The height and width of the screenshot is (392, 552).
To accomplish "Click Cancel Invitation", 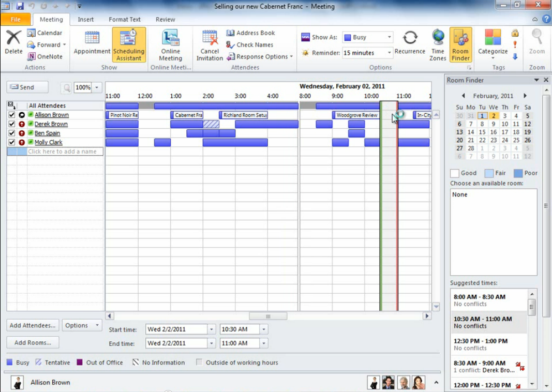I will 210,44.
